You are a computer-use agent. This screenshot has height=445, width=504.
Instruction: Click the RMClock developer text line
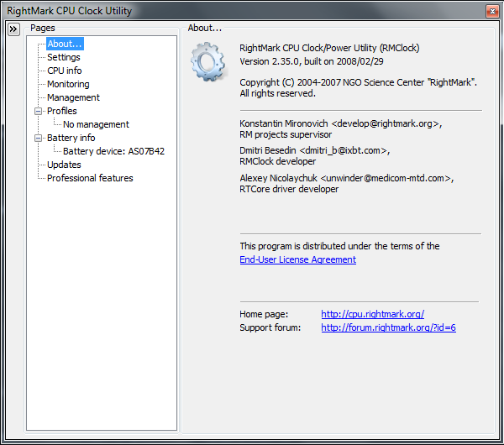click(278, 161)
